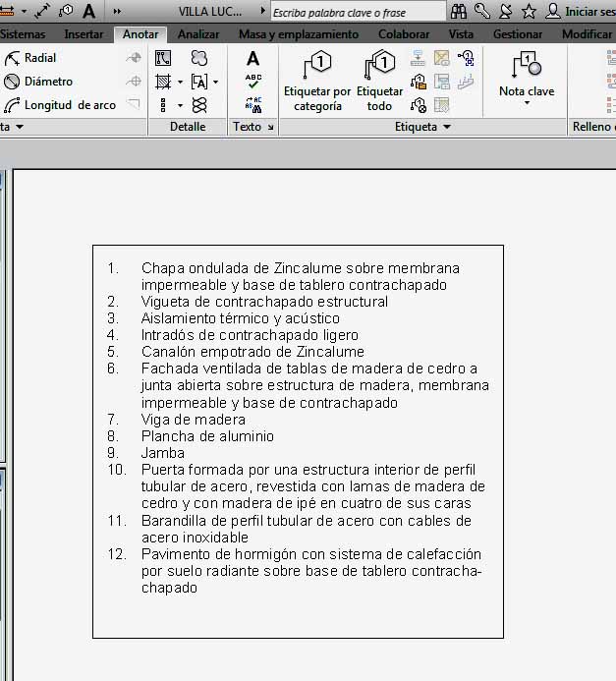Open Texto panel settings launcher arrow
This screenshot has height=681, width=616.
point(270,128)
